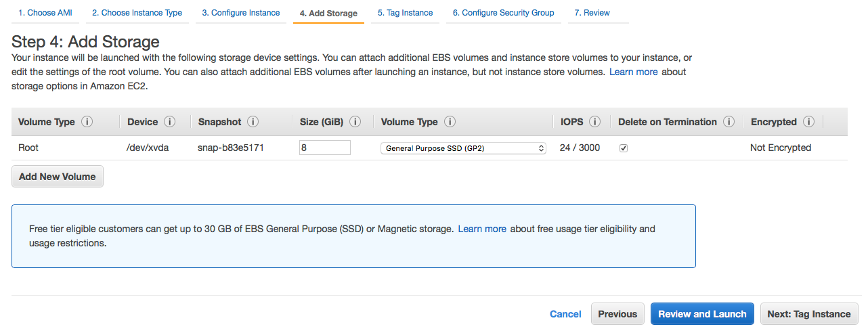Click Review and Launch button
The image size is (868, 333).
point(702,314)
